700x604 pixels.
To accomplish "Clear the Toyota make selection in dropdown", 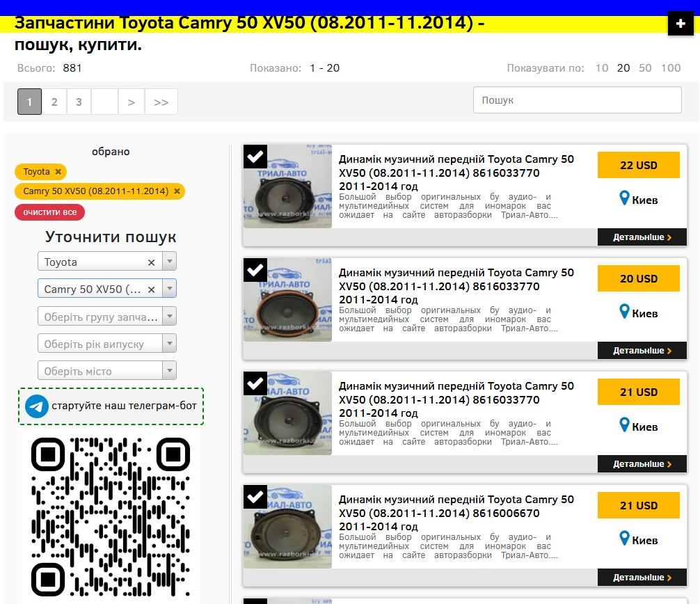I will tap(151, 262).
